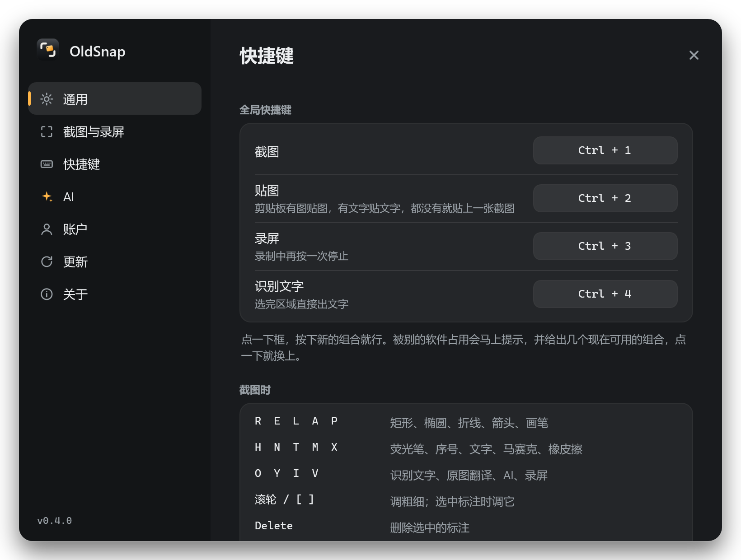Select the text 矩形、椭圆、折线、箭头、画笔
The image size is (741, 560).
(469, 423)
